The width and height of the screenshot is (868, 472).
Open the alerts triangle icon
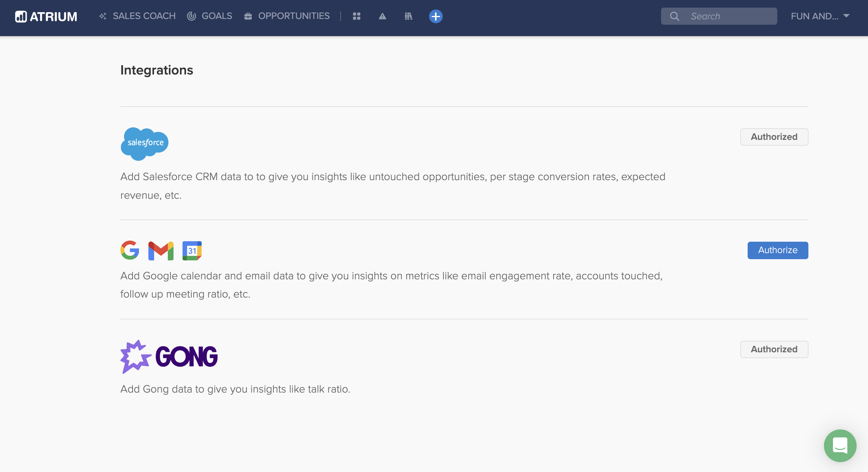coord(382,16)
